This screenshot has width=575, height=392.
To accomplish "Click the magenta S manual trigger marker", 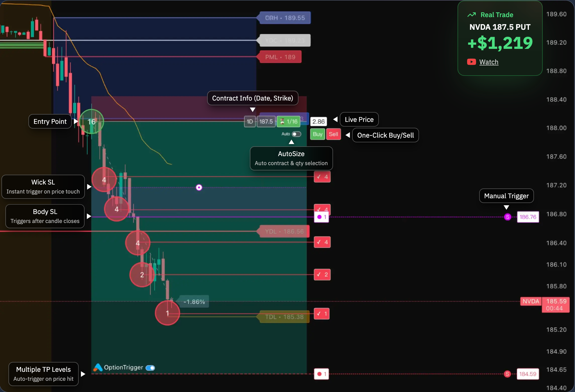I will click(x=508, y=217).
